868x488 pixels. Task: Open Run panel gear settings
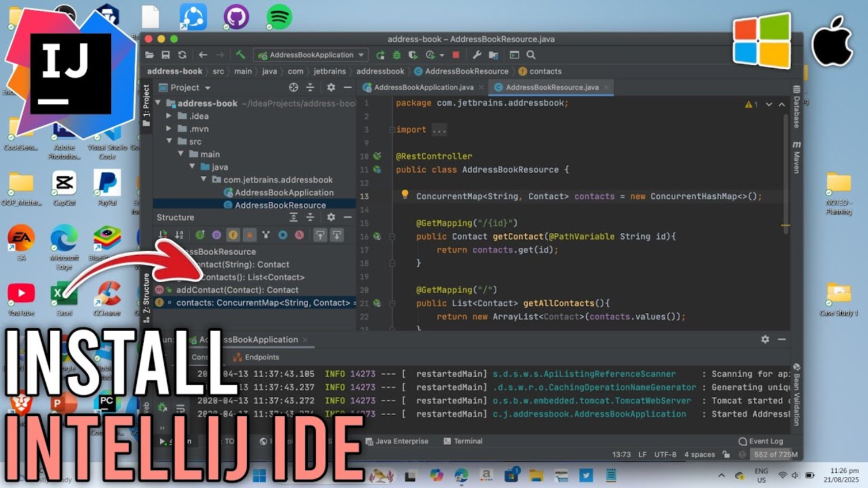[x=765, y=340]
